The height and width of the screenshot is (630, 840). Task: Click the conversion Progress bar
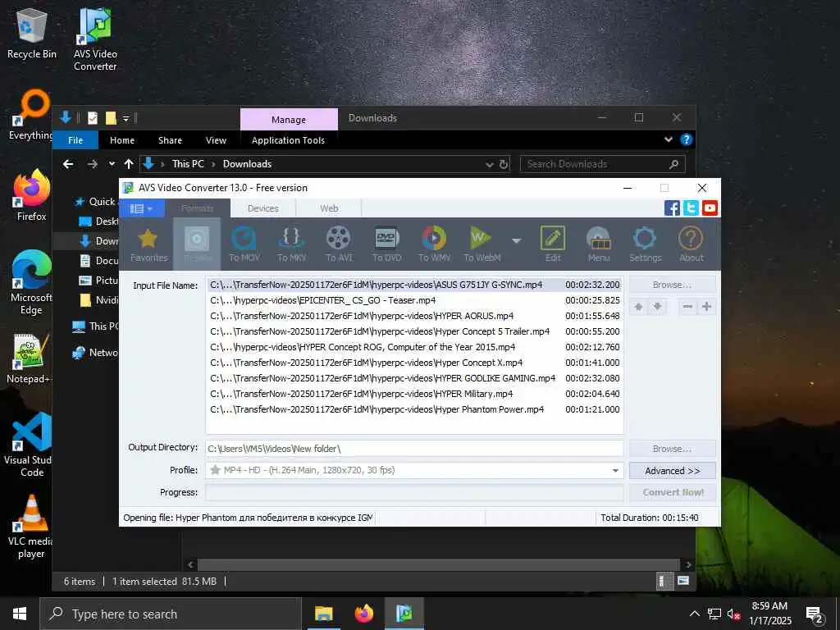coord(414,492)
